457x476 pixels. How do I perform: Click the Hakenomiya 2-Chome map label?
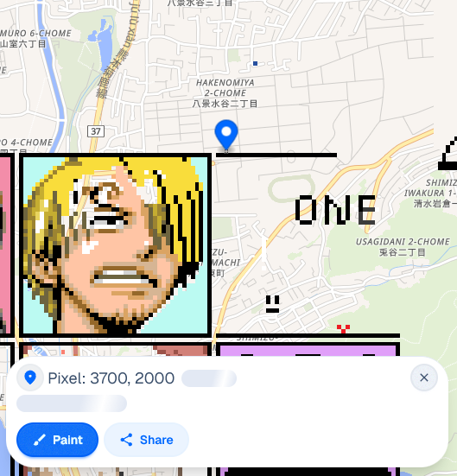[225, 93]
